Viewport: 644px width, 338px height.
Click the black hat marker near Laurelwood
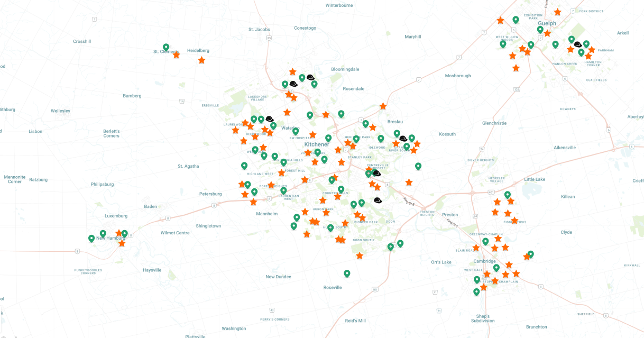[x=269, y=119]
